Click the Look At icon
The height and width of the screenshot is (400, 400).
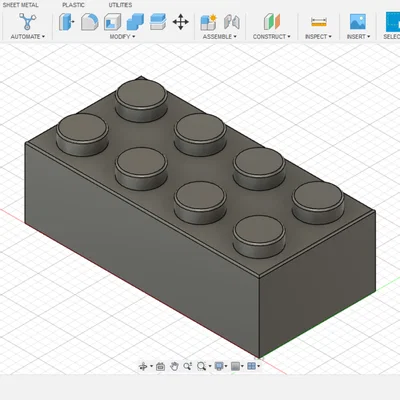pyautogui.click(x=160, y=366)
